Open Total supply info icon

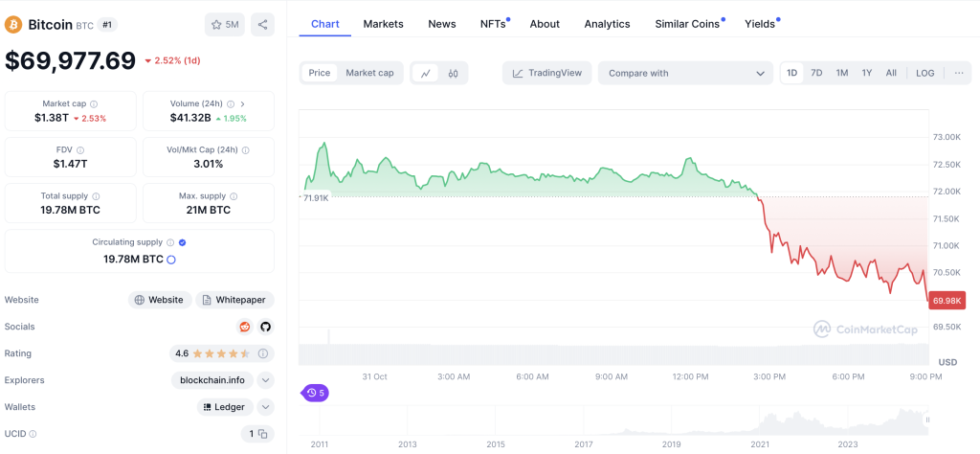click(x=96, y=196)
